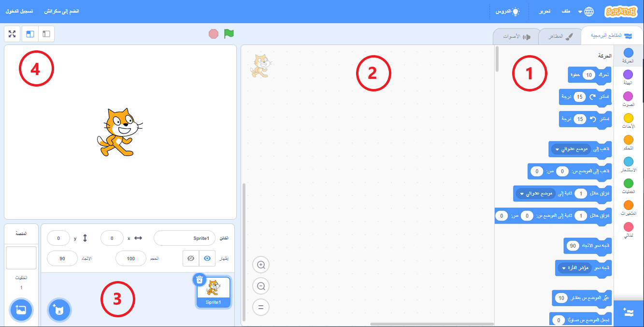
Task: Click the x position input field
Action: [112, 238]
